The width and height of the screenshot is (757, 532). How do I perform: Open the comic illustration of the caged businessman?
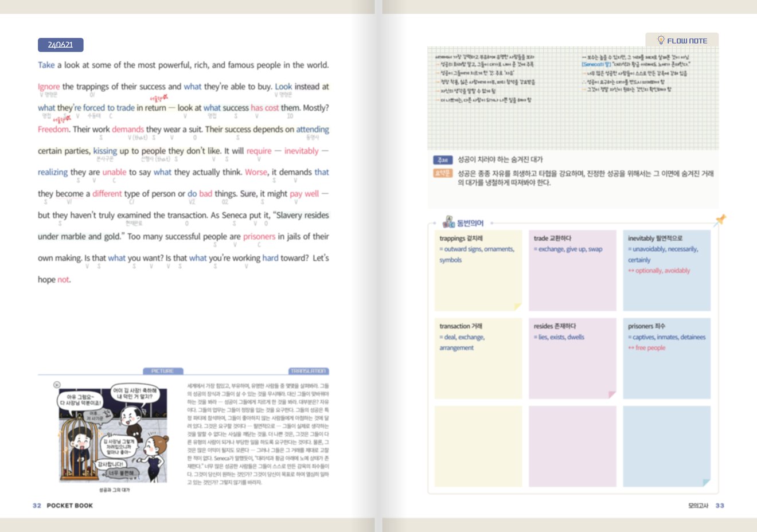click(114, 435)
